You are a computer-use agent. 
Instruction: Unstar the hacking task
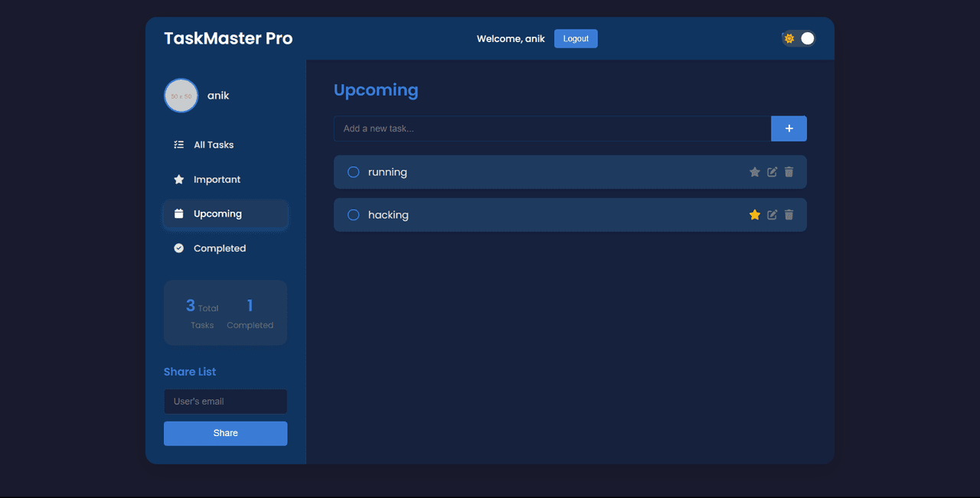(755, 215)
